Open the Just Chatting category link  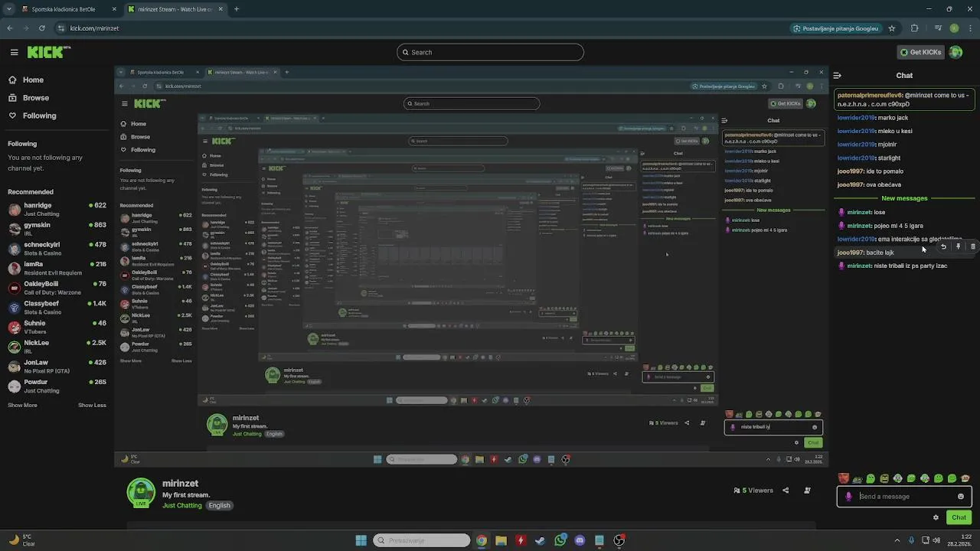tap(182, 505)
